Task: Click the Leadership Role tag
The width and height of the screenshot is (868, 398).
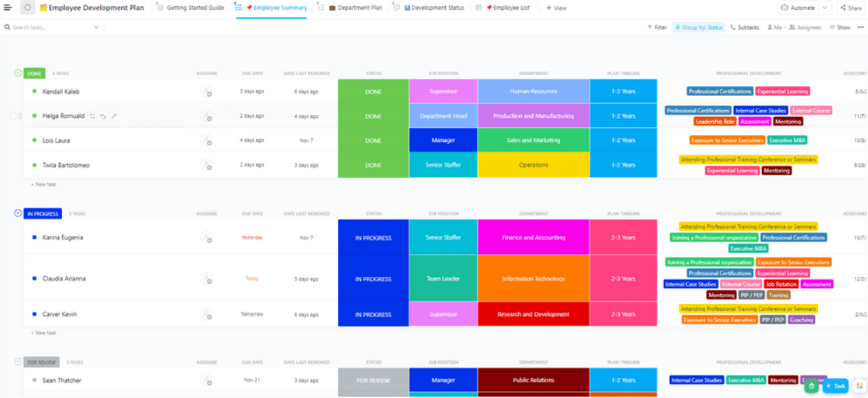Action: (x=715, y=121)
